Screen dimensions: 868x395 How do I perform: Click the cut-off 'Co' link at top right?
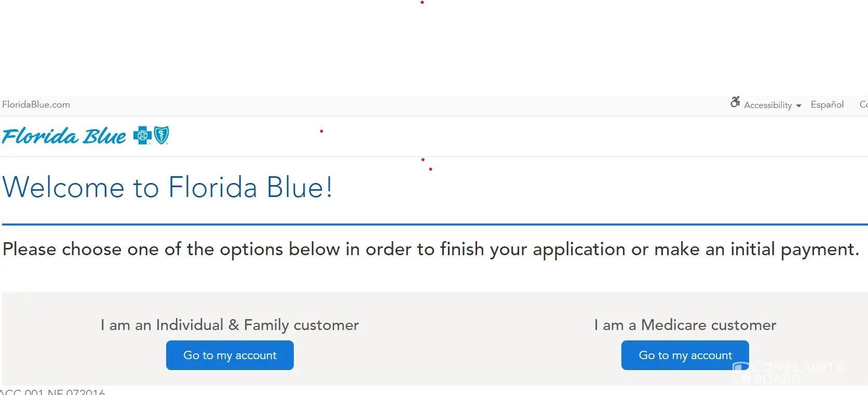click(863, 104)
